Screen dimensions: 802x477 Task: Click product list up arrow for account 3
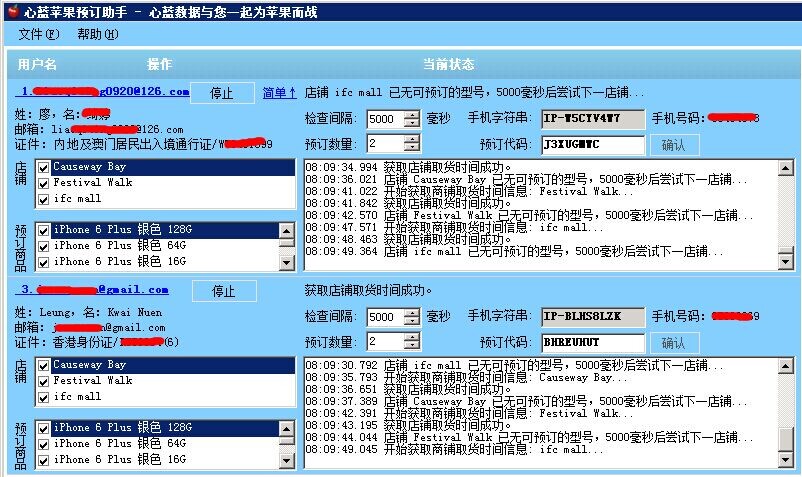(287, 428)
